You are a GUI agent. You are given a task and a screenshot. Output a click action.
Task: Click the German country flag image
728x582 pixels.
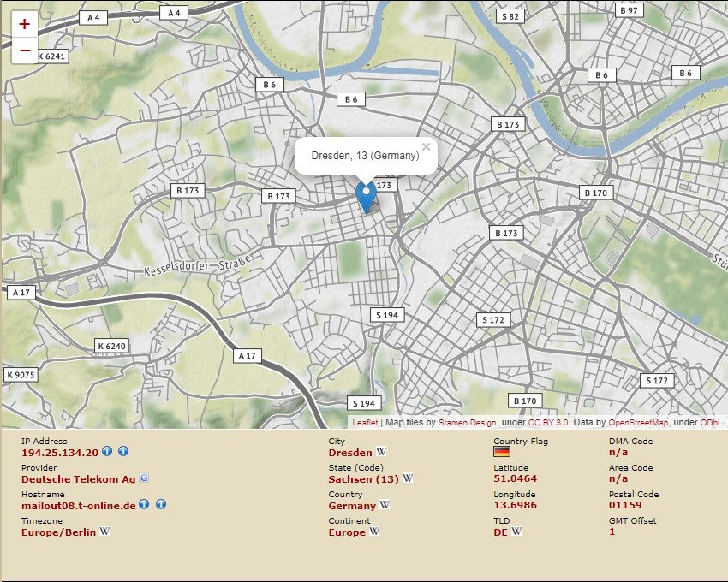(x=502, y=452)
